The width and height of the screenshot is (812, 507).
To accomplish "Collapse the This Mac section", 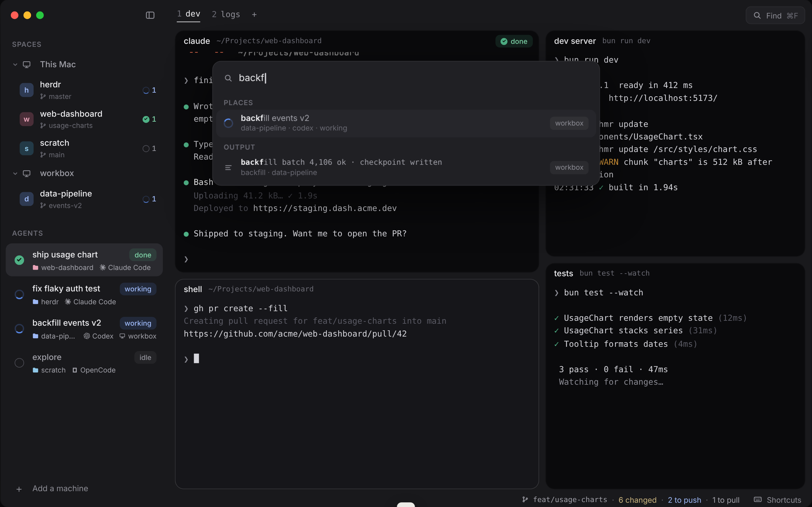I will click(x=15, y=64).
